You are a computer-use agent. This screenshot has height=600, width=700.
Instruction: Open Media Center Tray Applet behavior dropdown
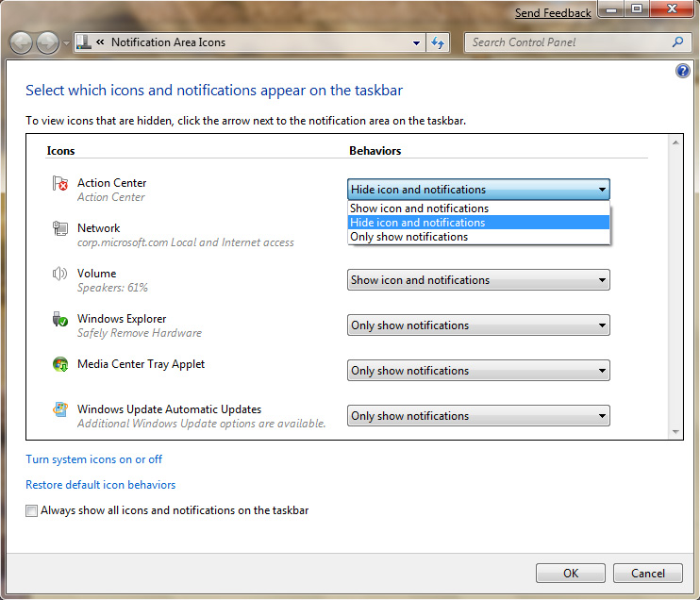(478, 371)
